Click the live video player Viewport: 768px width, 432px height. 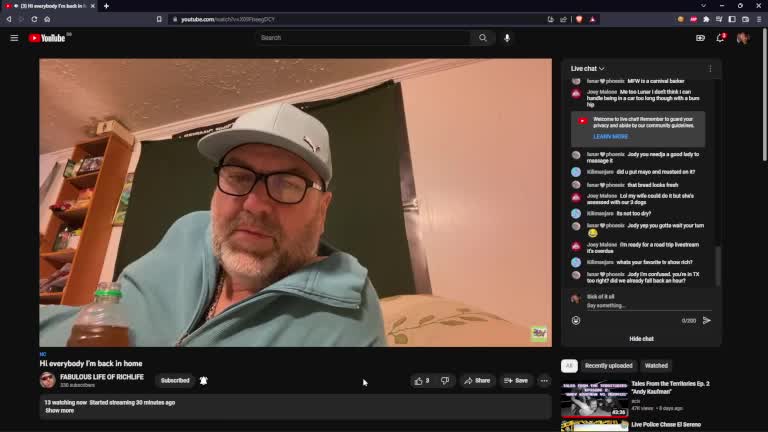coord(295,203)
